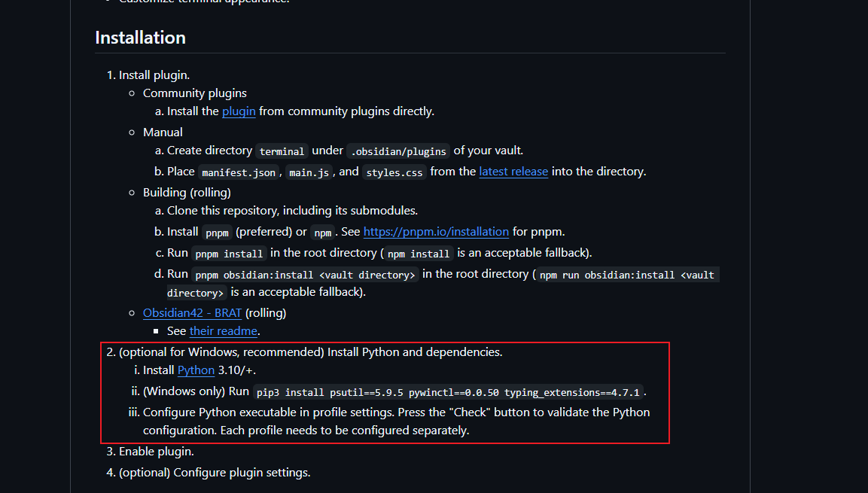The width and height of the screenshot is (868, 493).
Task: Click the "manifest.json" code snippet
Action: coord(239,172)
